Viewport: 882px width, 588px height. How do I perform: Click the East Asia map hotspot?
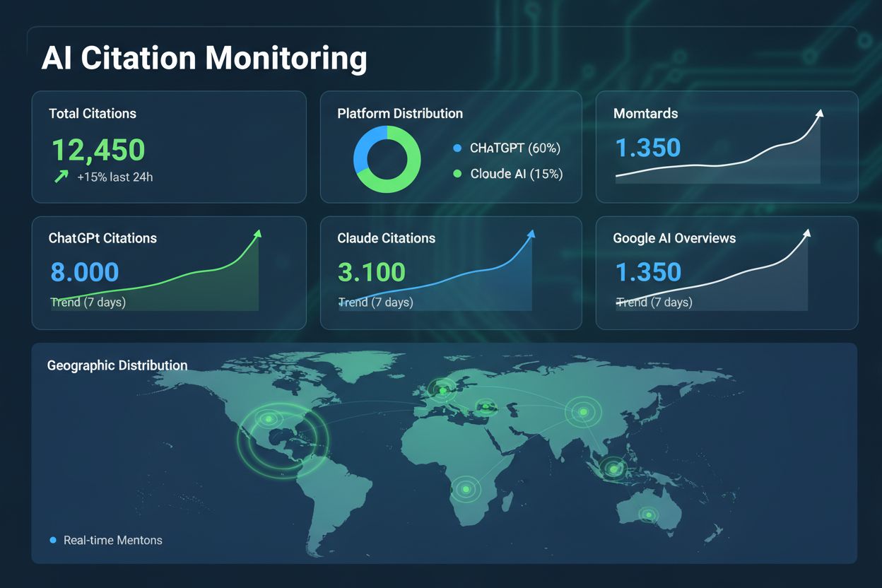[583, 411]
